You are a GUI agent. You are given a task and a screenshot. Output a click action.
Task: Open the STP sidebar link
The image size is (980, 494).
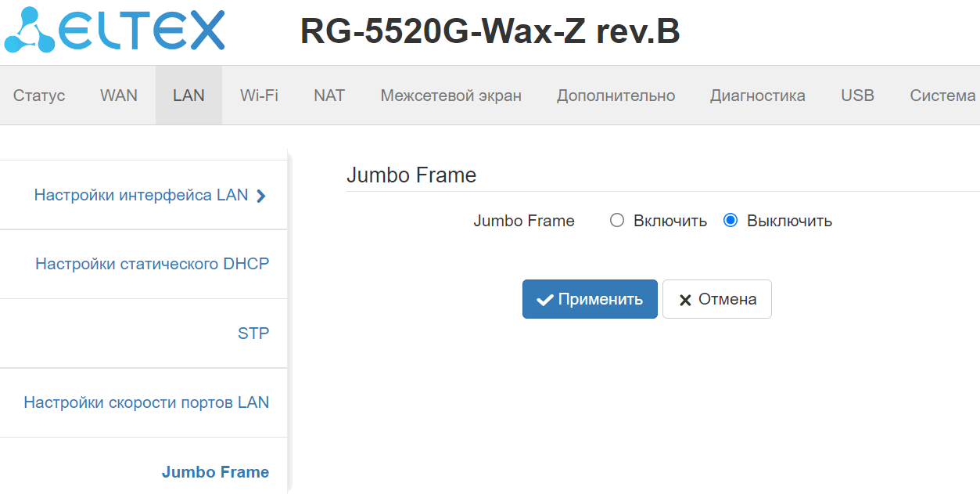[x=253, y=334]
